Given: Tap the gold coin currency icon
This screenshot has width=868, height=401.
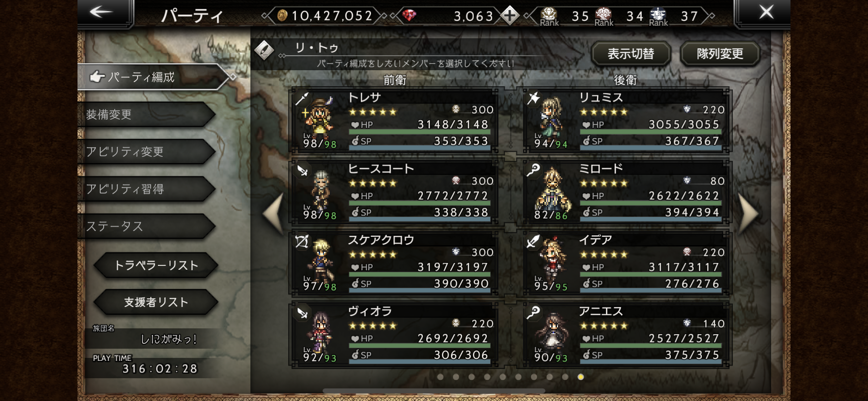Looking at the screenshot, I should [282, 16].
